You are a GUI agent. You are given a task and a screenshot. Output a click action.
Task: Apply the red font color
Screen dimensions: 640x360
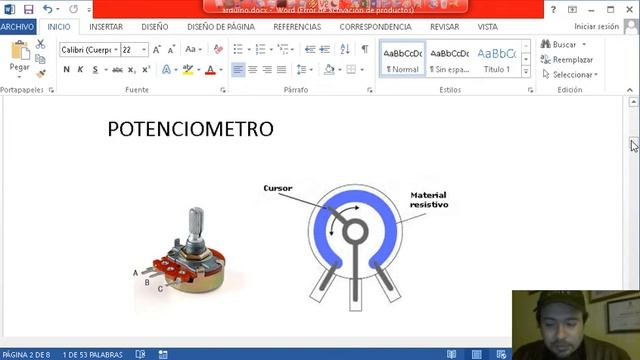point(210,70)
